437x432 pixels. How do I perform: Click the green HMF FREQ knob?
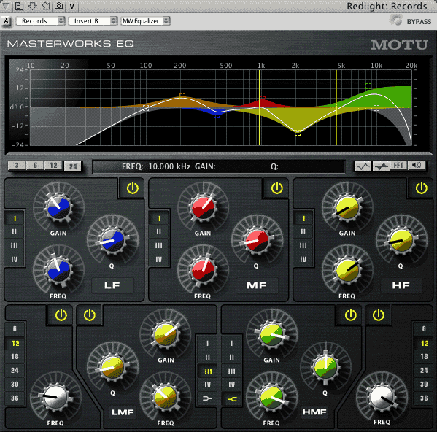tap(272, 398)
